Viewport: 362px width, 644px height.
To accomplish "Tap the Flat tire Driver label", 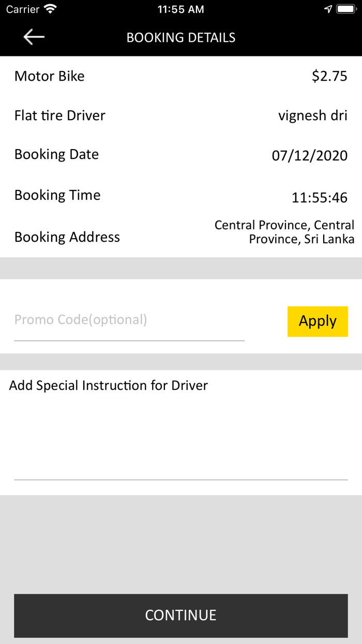I will [x=60, y=115].
